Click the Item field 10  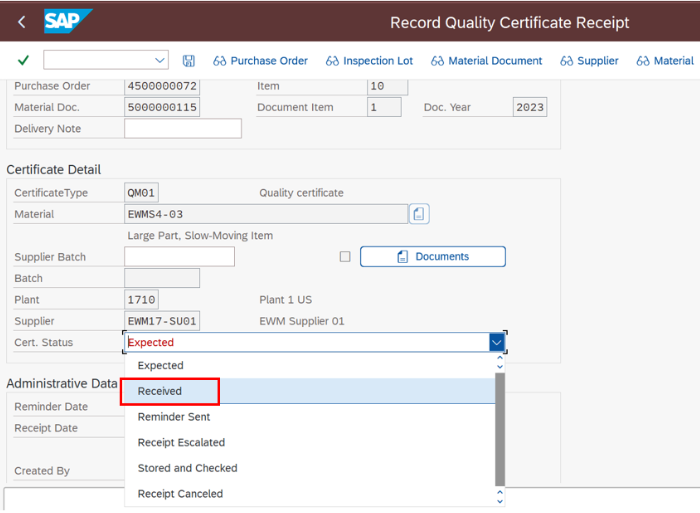pyautogui.click(x=387, y=86)
